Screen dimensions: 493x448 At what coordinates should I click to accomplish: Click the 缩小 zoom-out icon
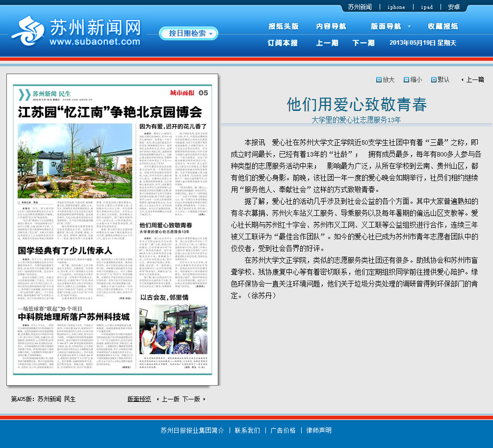pyautogui.click(x=406, y=80)
